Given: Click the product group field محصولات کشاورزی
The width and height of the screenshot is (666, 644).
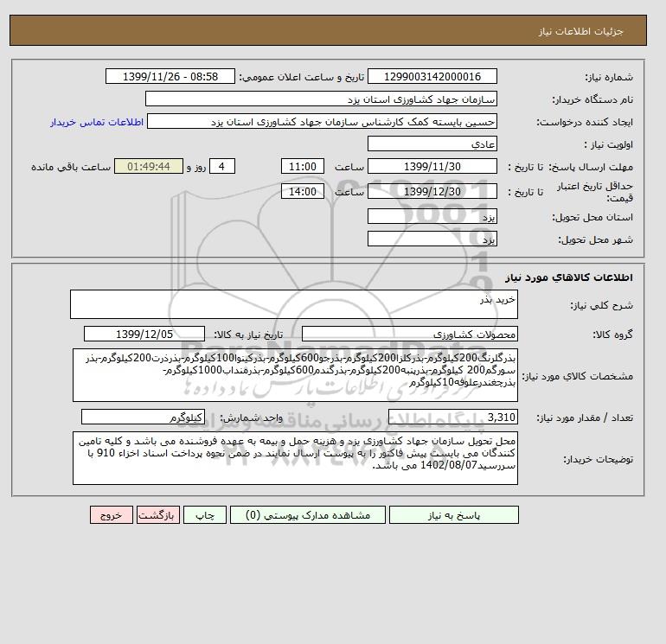Looking at the screenshot, I should click(x=409, y=334).
